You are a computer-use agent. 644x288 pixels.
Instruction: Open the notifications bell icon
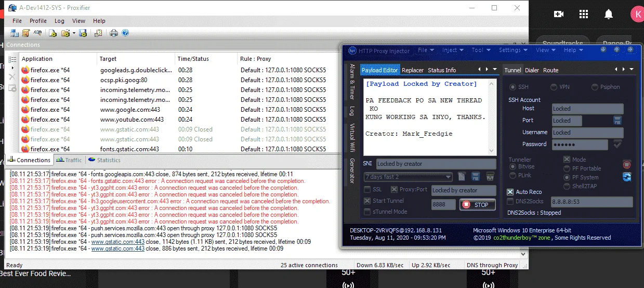pos(608,14)
